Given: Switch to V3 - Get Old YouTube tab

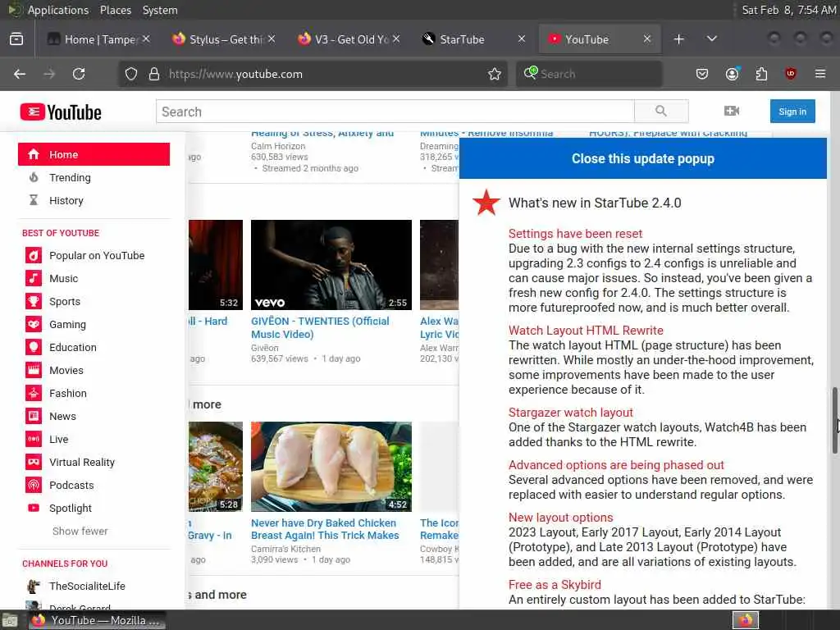Looking at the screenshot, I should pos(349,39).
